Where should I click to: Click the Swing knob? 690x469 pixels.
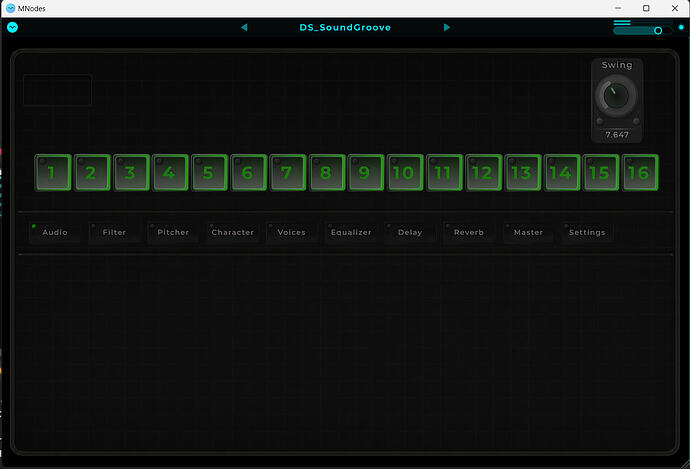[616, 95]
